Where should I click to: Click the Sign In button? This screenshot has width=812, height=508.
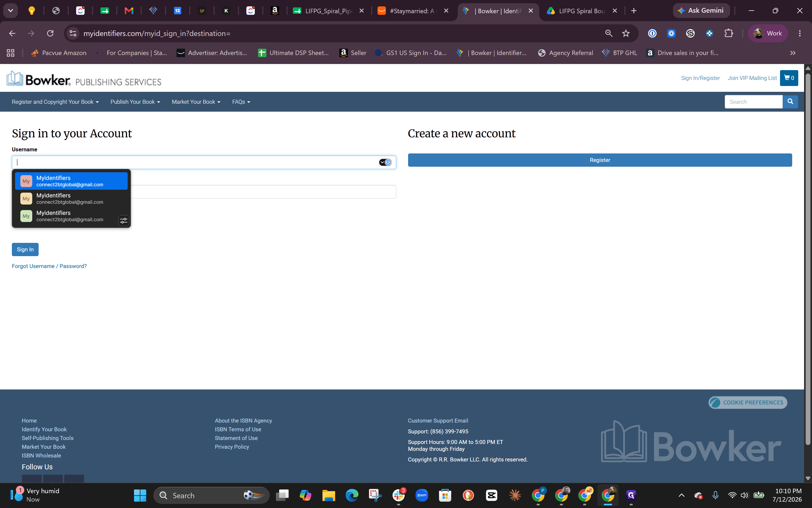click(x=25, y=249)
